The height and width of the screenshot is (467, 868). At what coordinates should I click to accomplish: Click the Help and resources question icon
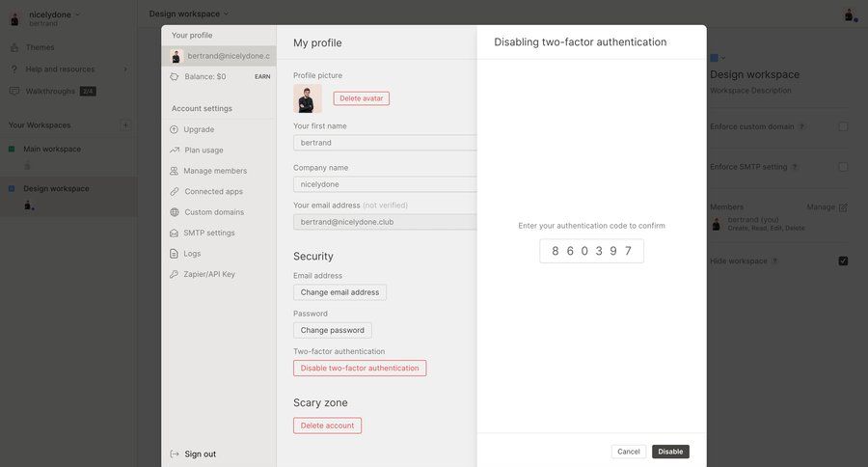coord(14,69)
